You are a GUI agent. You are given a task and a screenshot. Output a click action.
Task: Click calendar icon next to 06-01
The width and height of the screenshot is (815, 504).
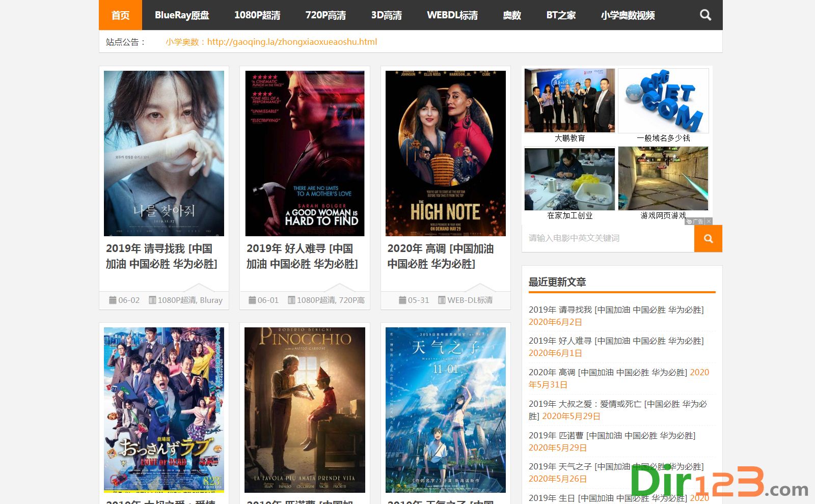[x=252, y=300]
